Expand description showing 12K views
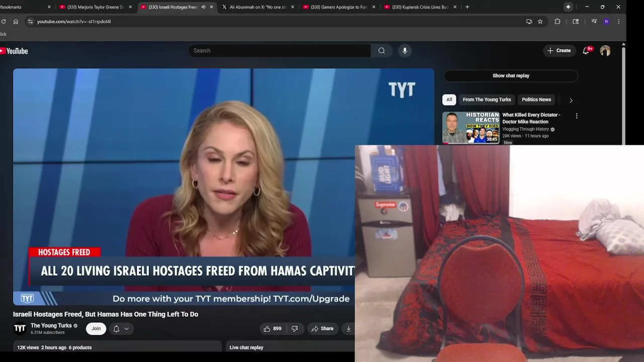Viewport: 644px width, 362px height. pos(117,347)
